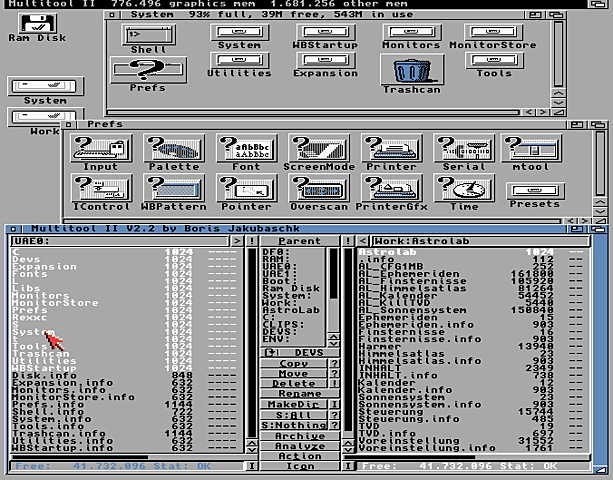The width and height of the screenshot is (613, 480).
Task: Click the Work:Astrolab path input field
Action: pyautogui.click(x=480, y=241)
